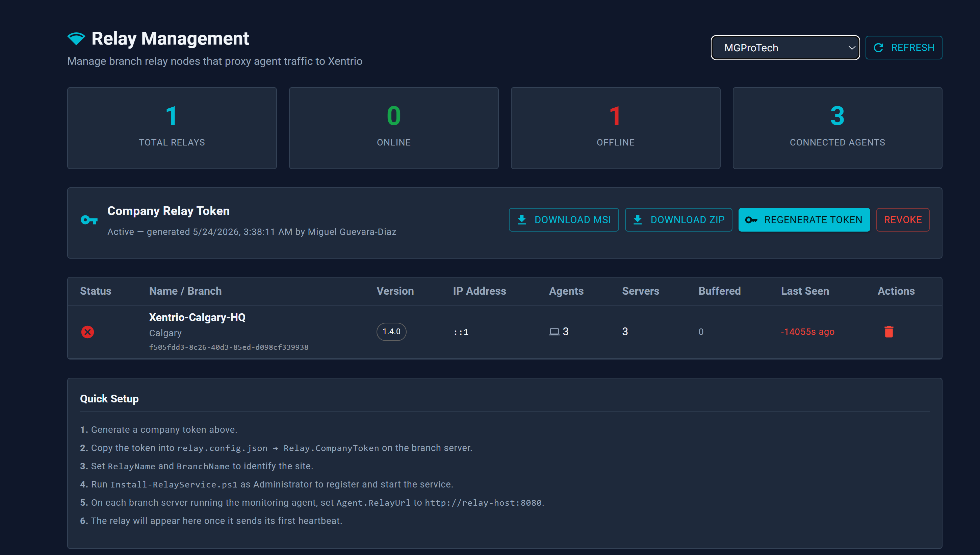This screenshot has height=555, width=980.
Task: Click the http://relay-host:8080 URL text
Action: click(x=483, y=503)
